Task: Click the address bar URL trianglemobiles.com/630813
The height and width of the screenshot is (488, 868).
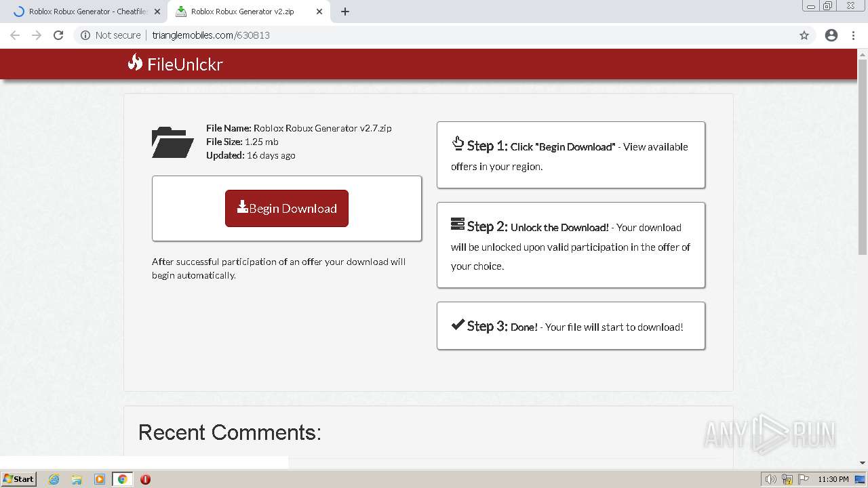Action: pos(211,35)
